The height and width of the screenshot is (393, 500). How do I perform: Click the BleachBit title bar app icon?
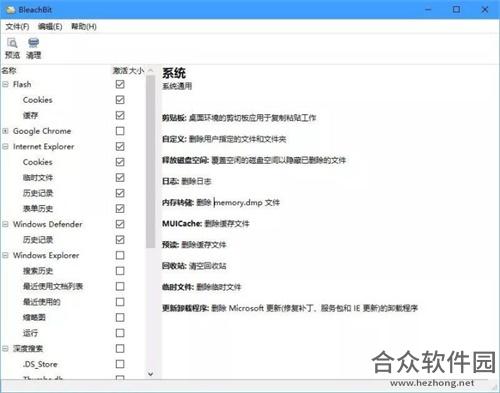coord(11,10)
